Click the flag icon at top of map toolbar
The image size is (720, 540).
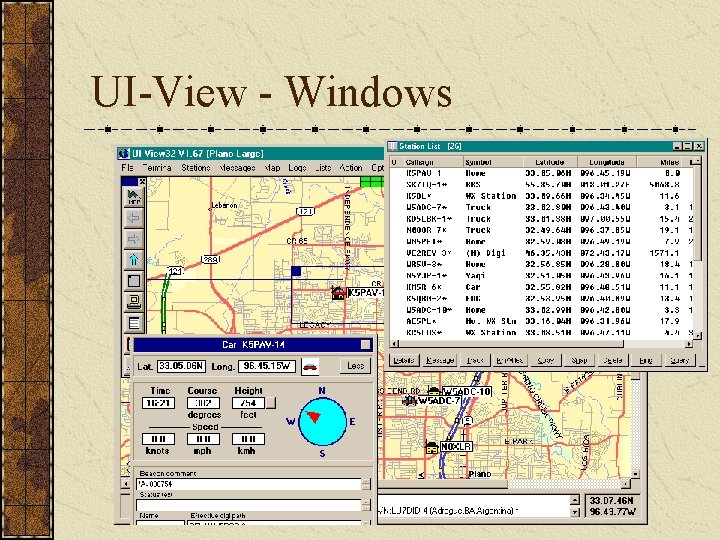pyautogui.click(x=134, y=197)
